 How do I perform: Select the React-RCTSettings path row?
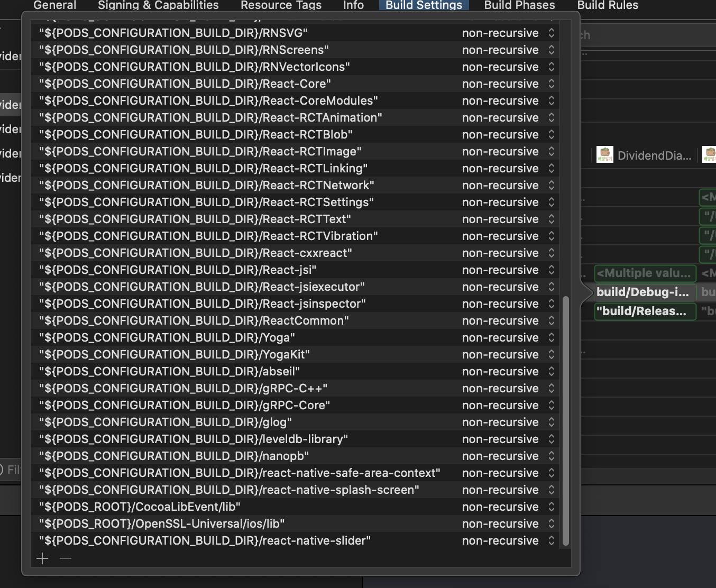pyautogui.click(x=206, y=202)
